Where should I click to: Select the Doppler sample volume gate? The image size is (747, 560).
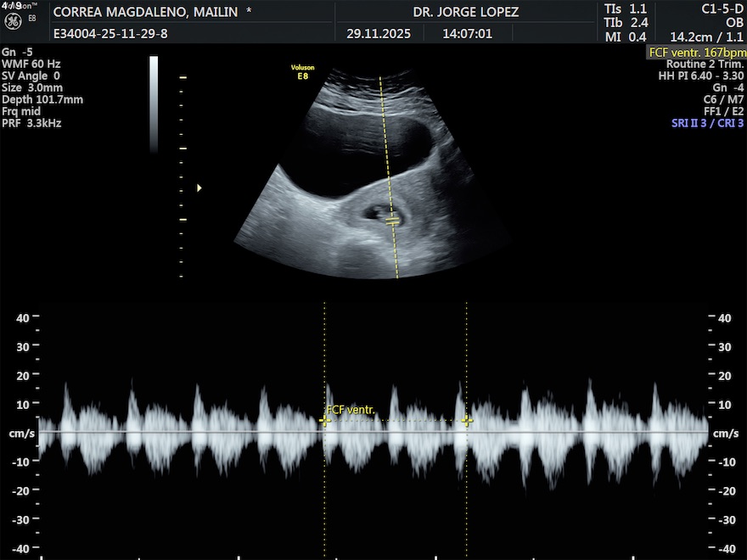[392, 221]
